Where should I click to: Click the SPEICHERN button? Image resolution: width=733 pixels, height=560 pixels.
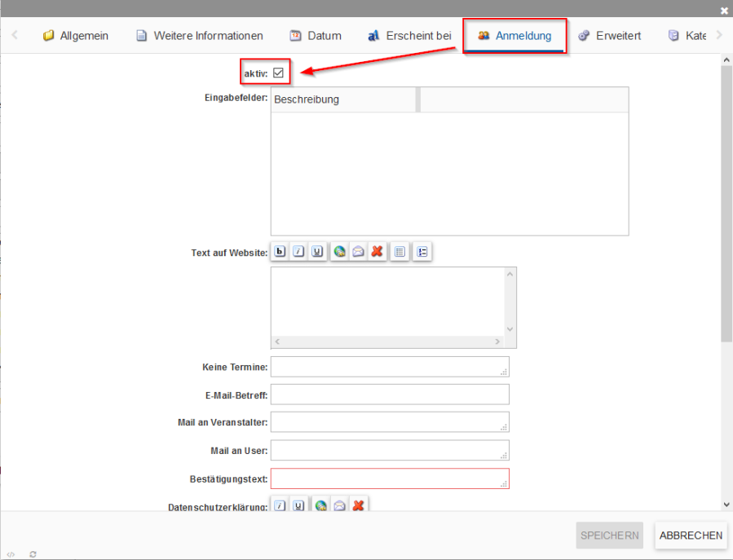(609, 536)
